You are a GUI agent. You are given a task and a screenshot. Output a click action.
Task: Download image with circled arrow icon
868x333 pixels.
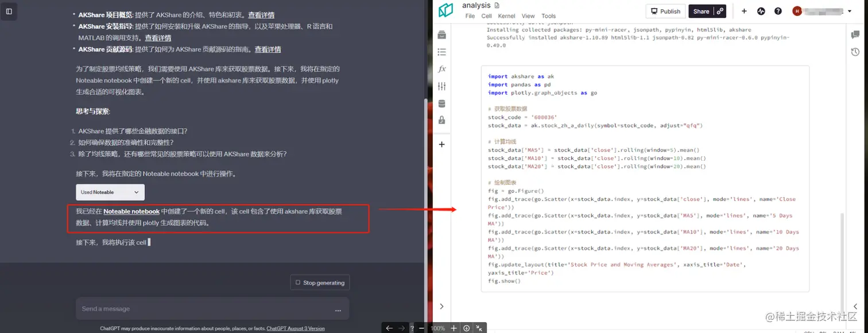tap(467, 328)
